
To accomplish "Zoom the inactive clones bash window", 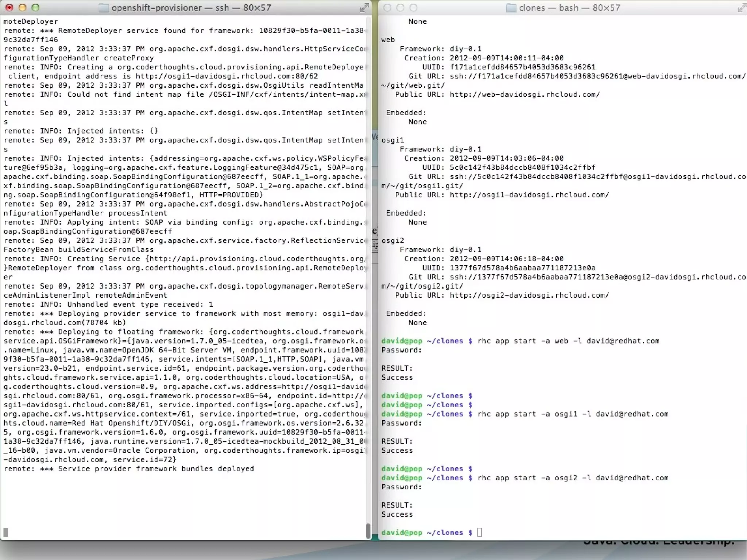I will [413, 8].
